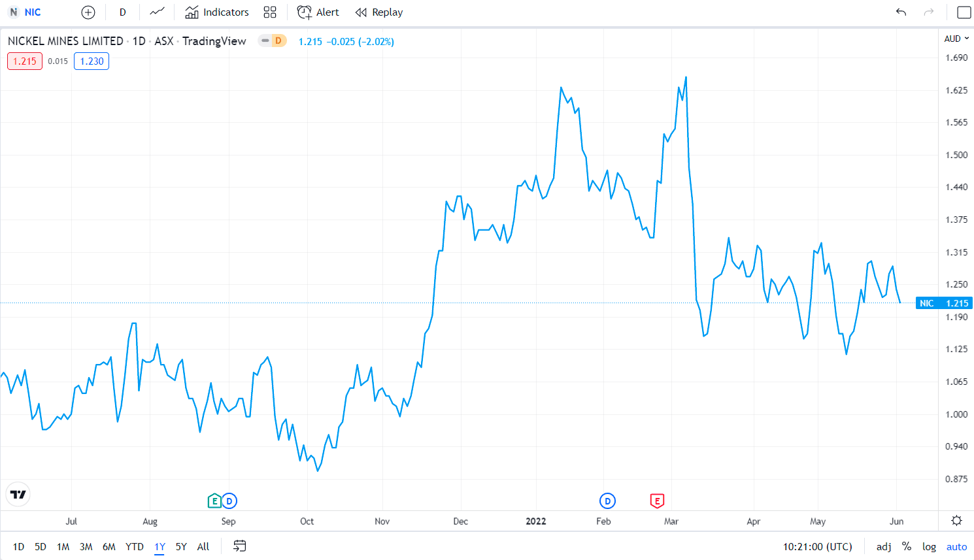This screenshot has width=974, height=560.
Task: Click the 1.690 price axis label
Action: coord(956,58)
